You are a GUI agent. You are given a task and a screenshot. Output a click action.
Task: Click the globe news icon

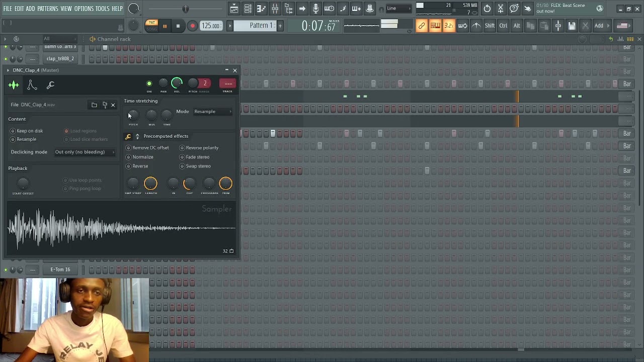(x=600, y=9)
